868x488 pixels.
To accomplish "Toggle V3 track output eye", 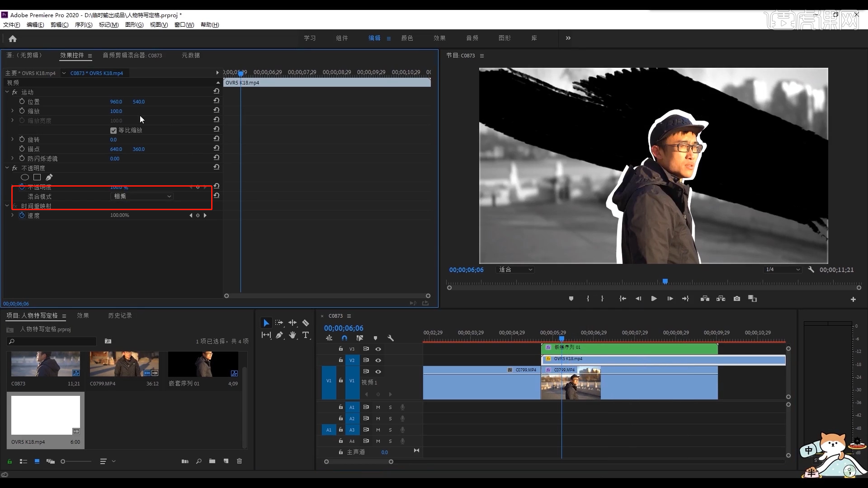I will (378, 349).
